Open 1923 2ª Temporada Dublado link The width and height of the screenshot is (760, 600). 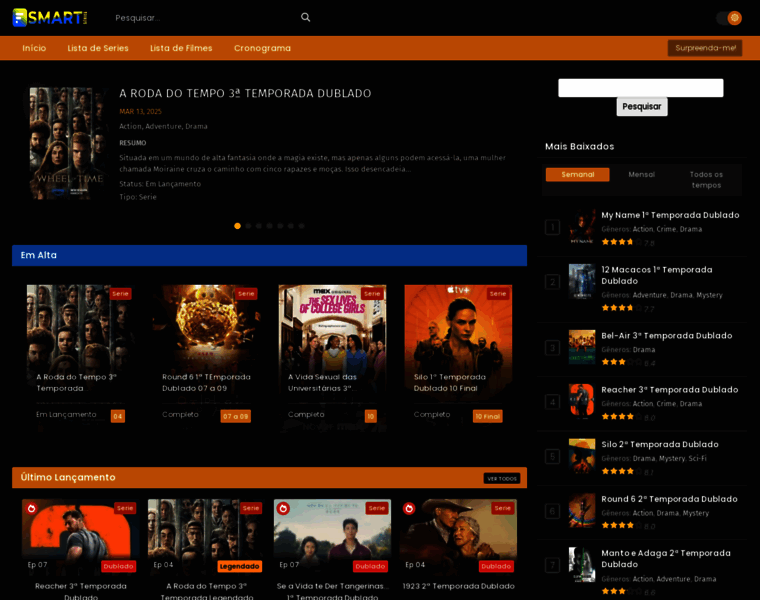point(459,586)
